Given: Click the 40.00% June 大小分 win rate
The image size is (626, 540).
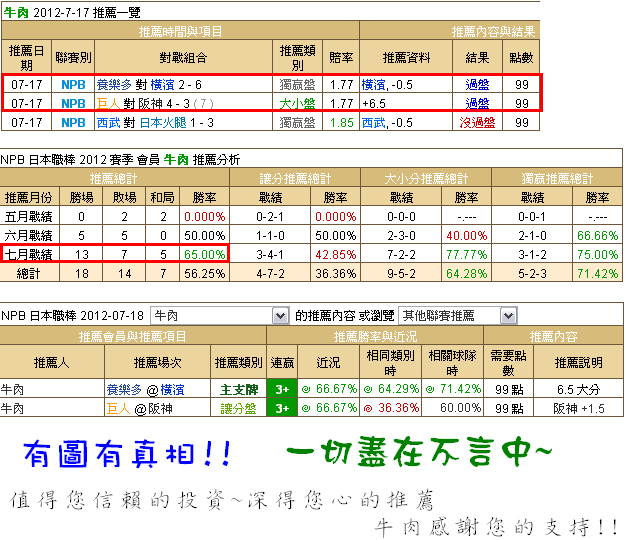Looking at the screenshot, I should [x=466, y=235].
